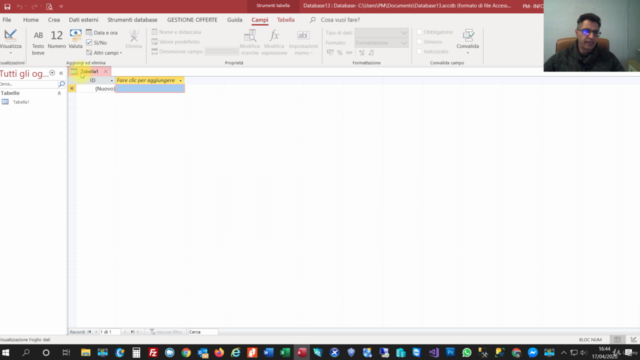
Task: Open Fare clic per aggiungere dropdown arrow
Action: click(180, 80)
